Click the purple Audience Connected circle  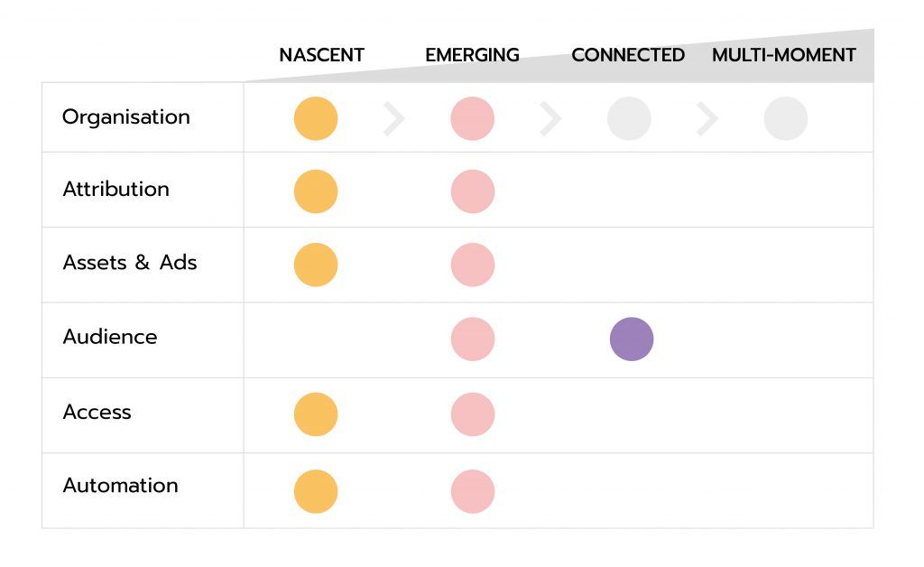point(632,339)
